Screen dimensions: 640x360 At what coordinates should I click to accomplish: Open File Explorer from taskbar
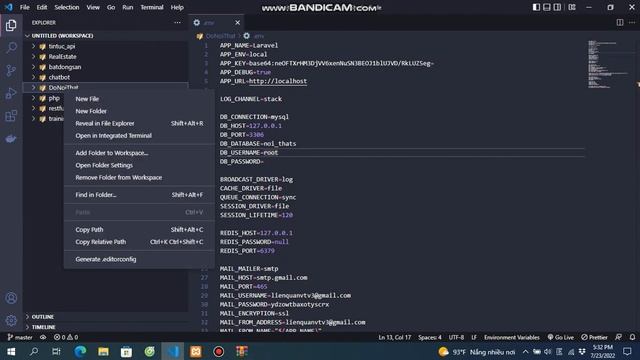tap(103, 351)
